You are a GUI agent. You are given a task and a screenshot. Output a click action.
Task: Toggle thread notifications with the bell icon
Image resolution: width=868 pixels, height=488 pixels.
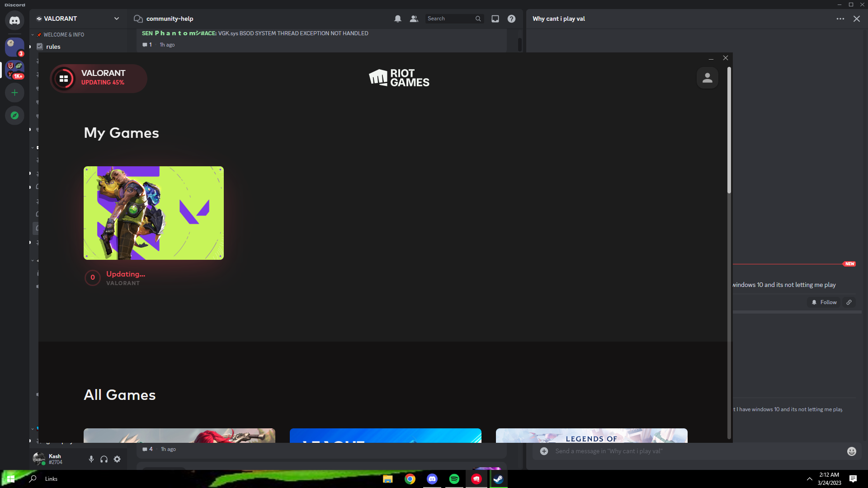tap(398, 19)
